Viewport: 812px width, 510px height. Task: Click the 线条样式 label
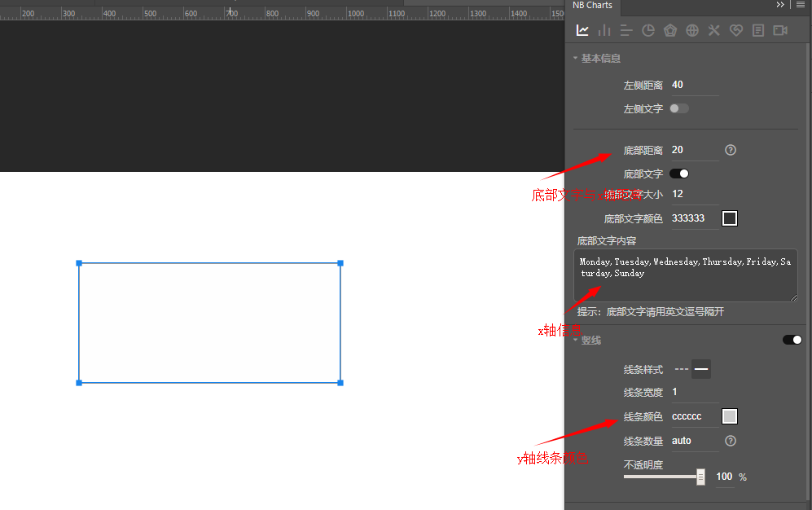coord(643,370)
